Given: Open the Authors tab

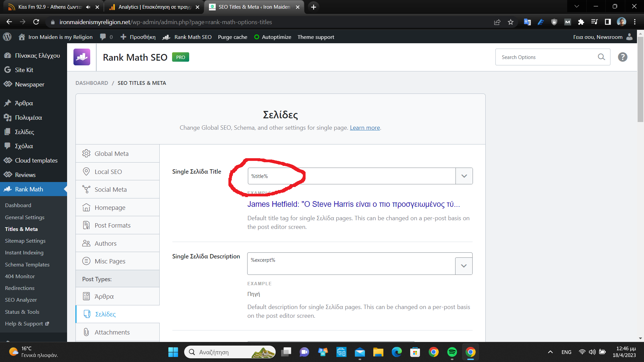Looking at the screenshot, I should pyautogui.click(x=117, y=243).
